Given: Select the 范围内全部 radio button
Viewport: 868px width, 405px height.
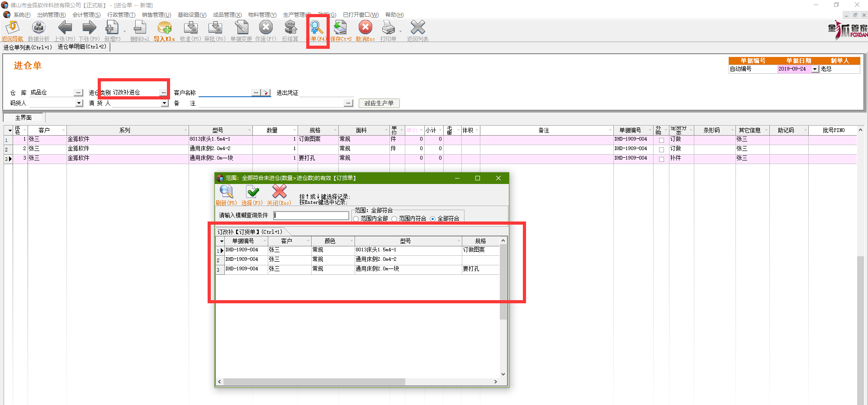Looking at the screenshot, I should click(356, 219).
